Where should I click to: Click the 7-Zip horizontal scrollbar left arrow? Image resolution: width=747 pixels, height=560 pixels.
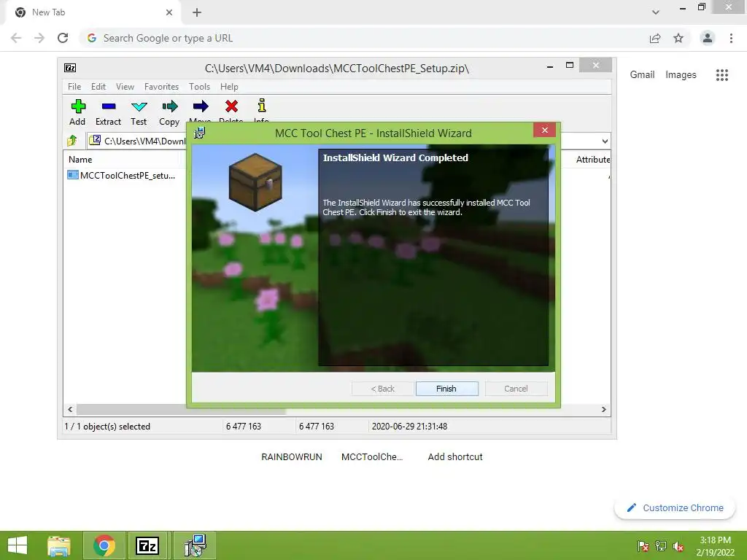(x=70, y=410)
